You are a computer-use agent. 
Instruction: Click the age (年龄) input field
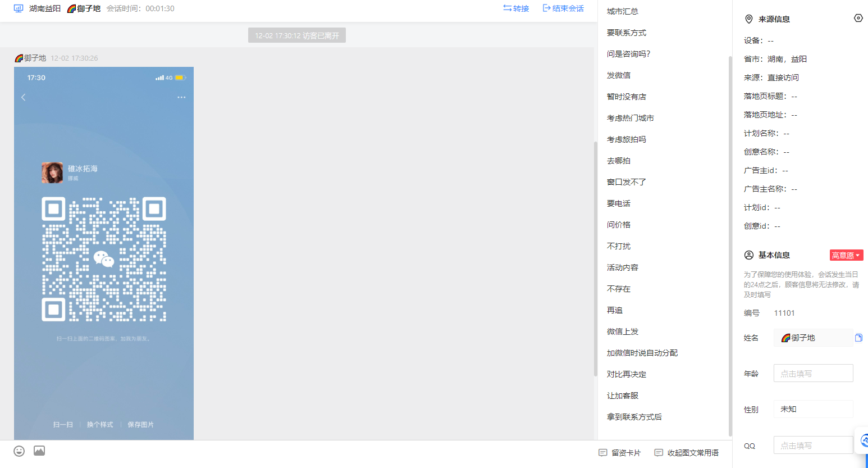(813, 373)
